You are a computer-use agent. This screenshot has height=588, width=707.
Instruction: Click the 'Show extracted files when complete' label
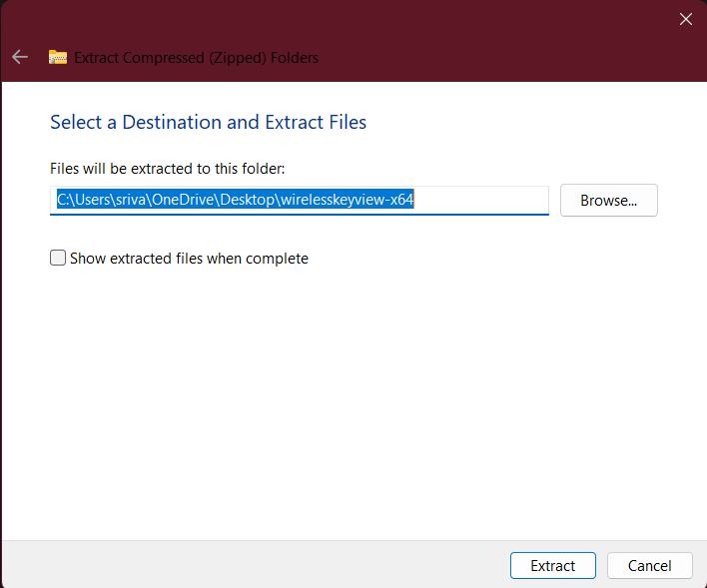point(189,259)
